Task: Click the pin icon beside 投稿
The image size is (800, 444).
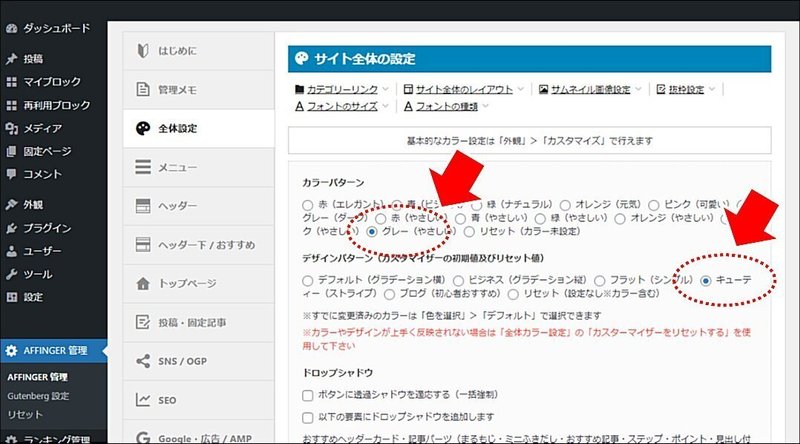Action: point(12,59)
